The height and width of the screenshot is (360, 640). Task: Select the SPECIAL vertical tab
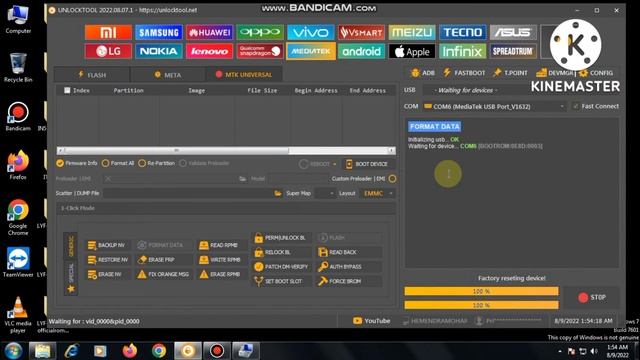click(71, 273)
